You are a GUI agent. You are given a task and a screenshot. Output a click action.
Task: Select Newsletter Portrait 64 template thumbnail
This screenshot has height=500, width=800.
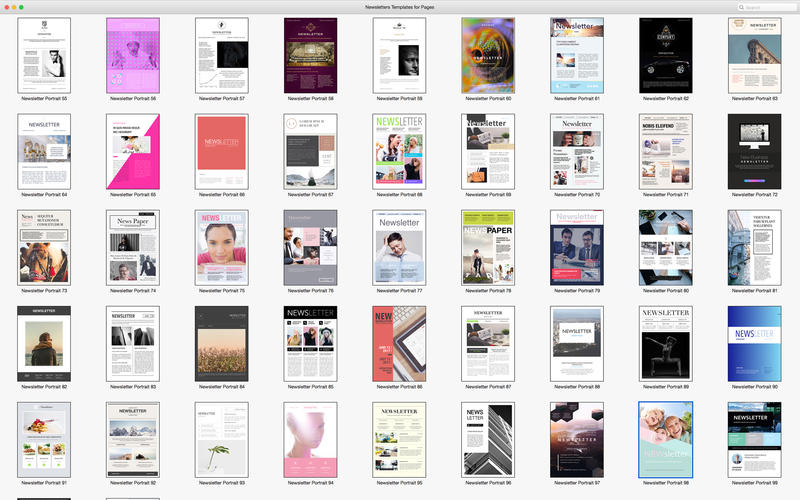click(44, 152)
